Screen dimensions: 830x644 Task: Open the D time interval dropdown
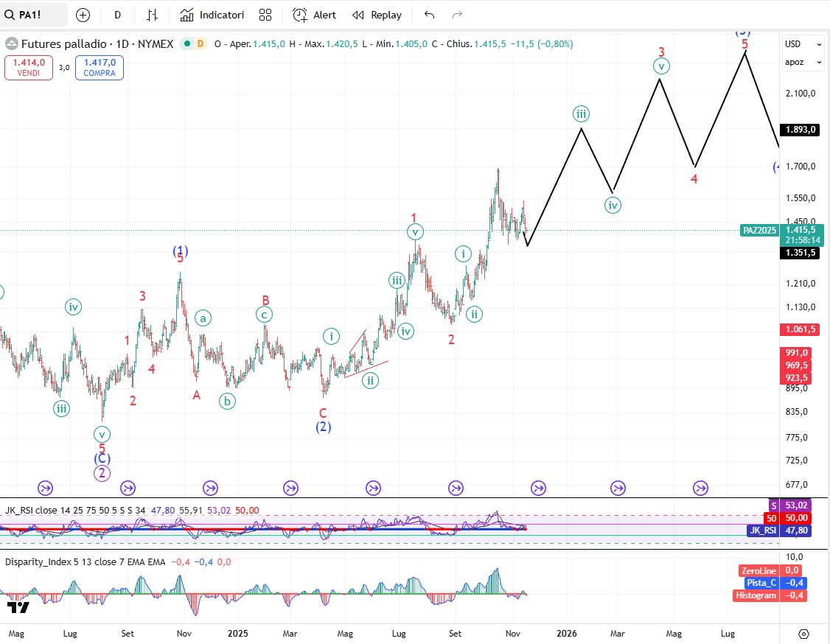tap(118, 15)
